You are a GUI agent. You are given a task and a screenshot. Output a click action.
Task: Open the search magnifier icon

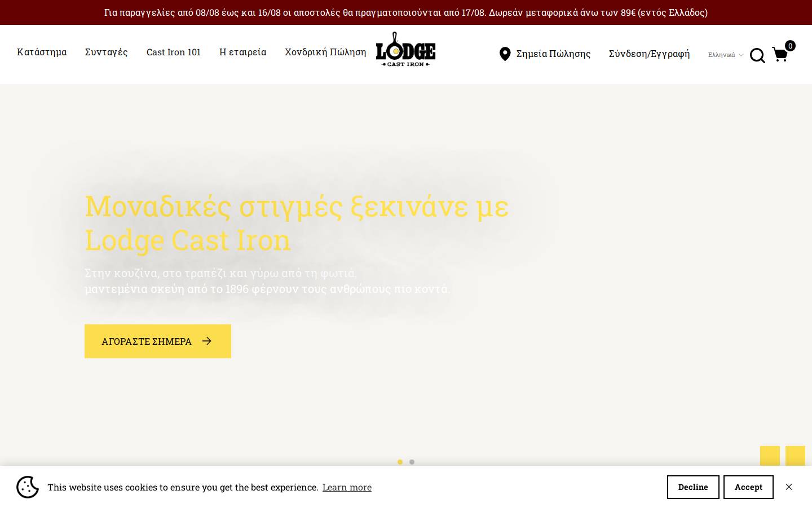tap(757, 55)
